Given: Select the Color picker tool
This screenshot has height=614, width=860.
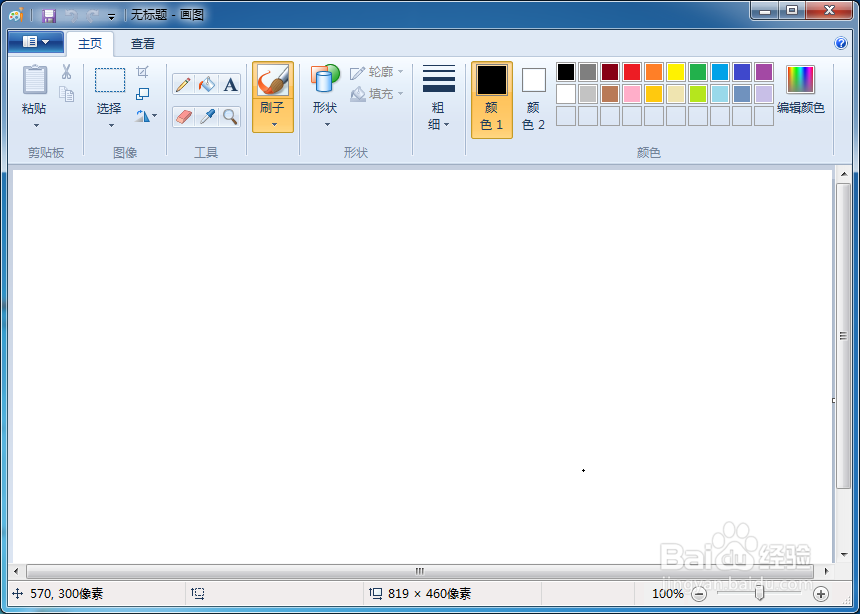Looking at the screenshot, I should click(x=205, y=117).
